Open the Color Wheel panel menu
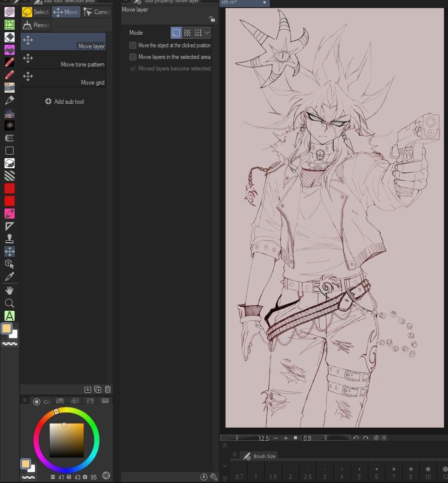This screenshot has height=483, width=448. click(25, 400)
